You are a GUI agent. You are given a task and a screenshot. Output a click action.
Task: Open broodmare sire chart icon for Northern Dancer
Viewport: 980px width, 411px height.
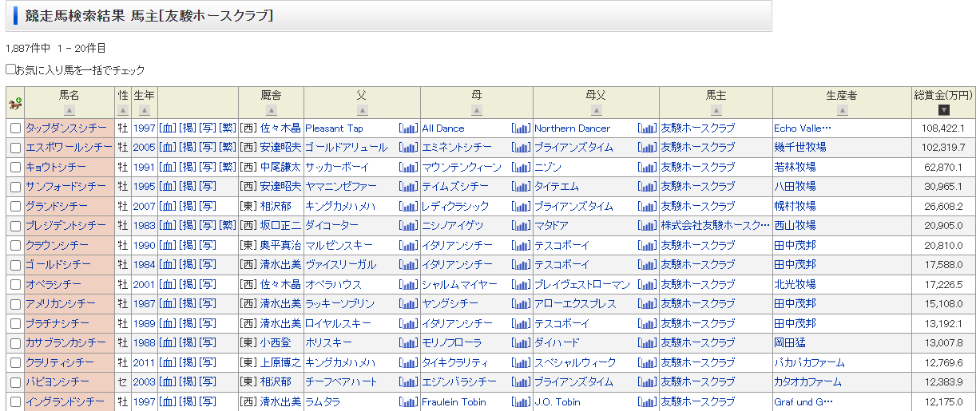(647, 128)
